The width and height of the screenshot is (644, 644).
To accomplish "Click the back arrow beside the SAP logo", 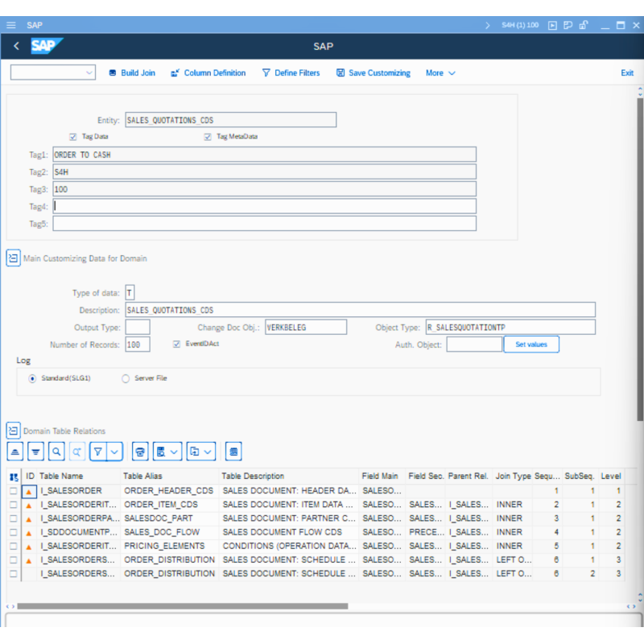I will point(16,47).
